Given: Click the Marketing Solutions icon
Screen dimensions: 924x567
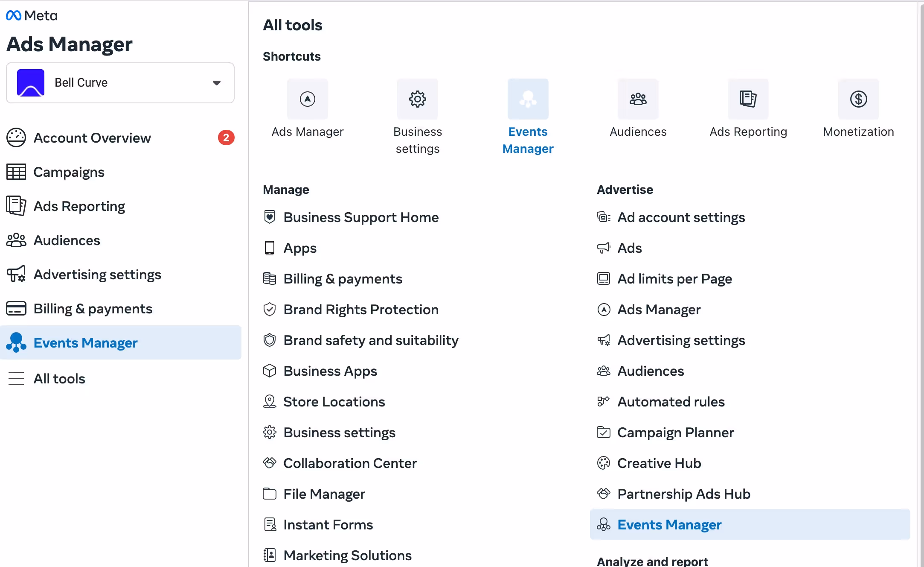Looking at the screenshot, I should [x=270, y=555].
